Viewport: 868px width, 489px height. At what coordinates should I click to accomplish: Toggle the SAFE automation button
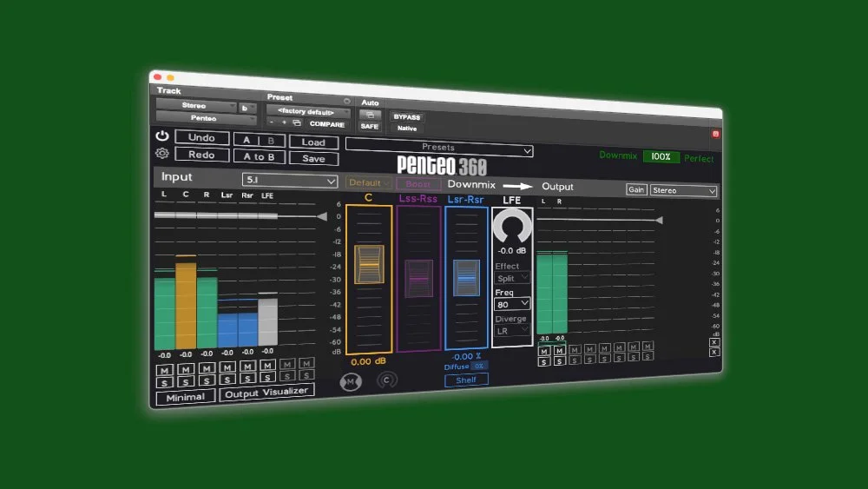pyautogui.click(x=370, y=126)
